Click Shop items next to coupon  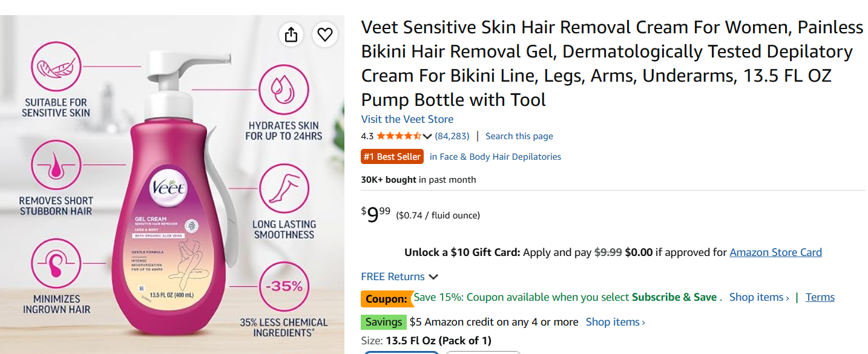pyautogui.click(x=759, y=297)
